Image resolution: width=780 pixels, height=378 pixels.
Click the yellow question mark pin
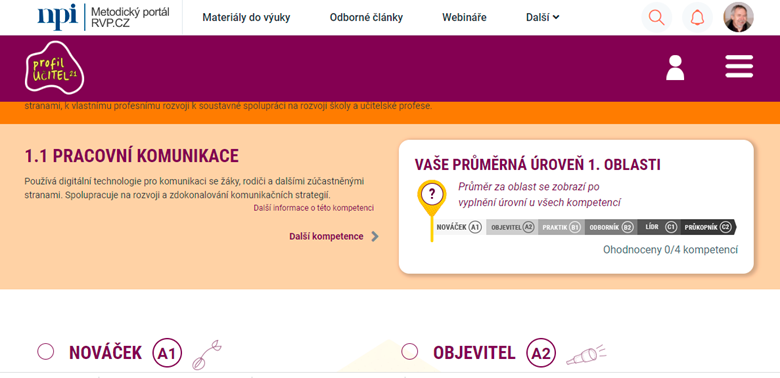(432, 210)
